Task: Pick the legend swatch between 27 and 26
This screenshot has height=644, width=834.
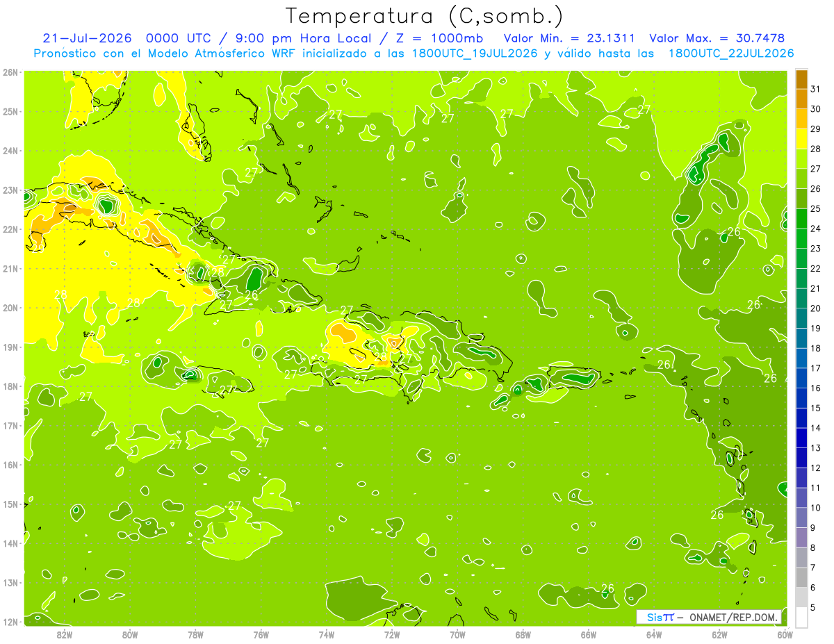Action: (801, 179)
